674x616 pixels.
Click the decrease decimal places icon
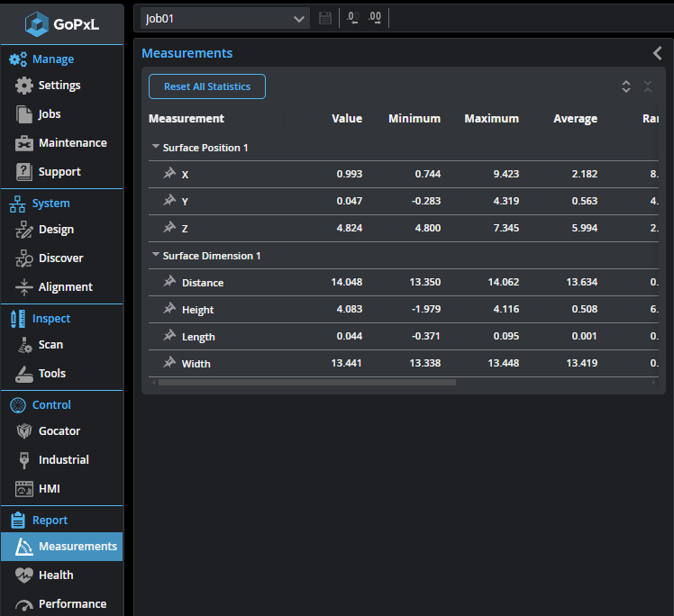coord(352,18)
